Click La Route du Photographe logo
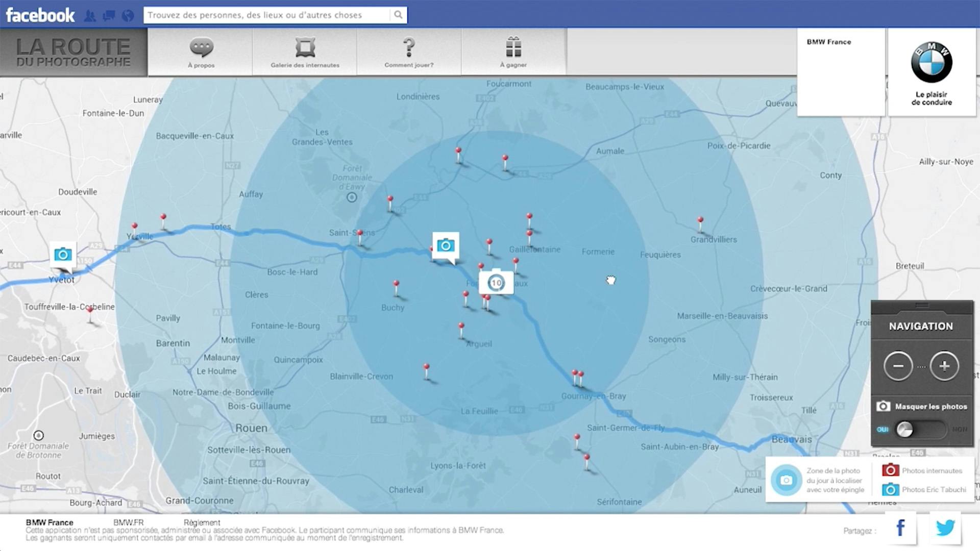 pos(73,52)
